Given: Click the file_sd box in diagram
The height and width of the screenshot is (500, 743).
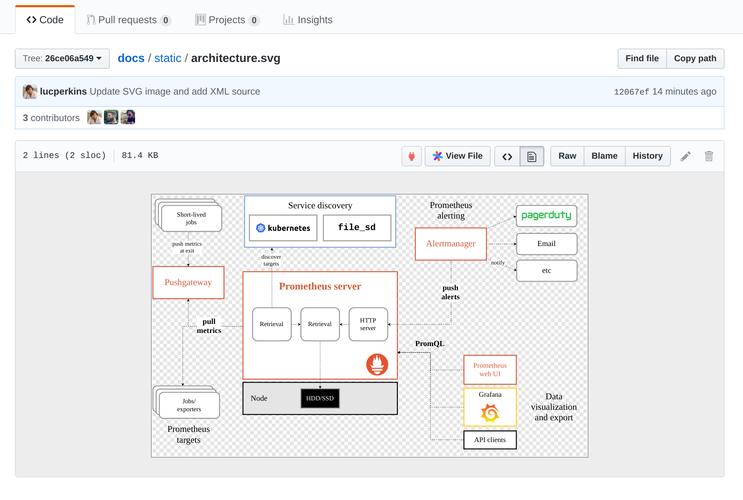Looking at the screenshot, I should 357,228.
